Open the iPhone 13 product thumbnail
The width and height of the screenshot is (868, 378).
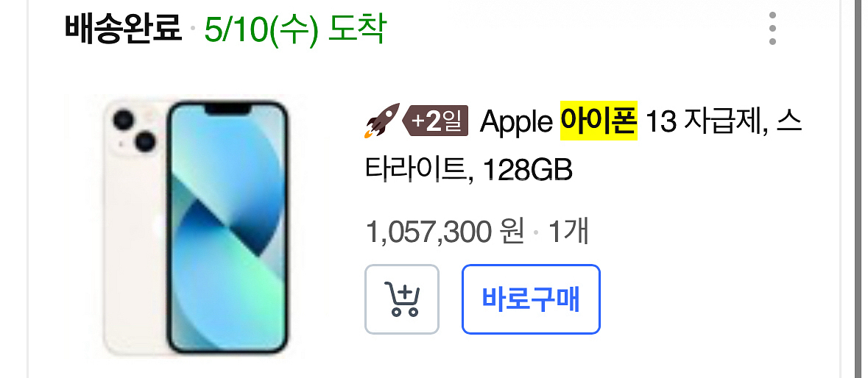[197, 227]
